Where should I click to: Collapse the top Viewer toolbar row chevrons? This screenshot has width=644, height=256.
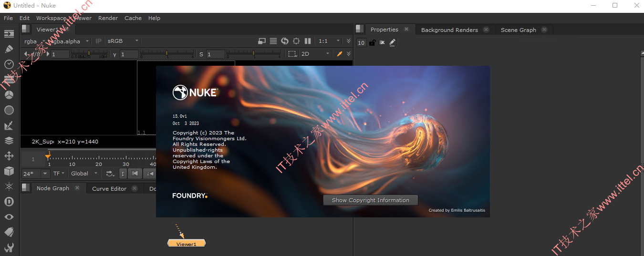point(349,41)
